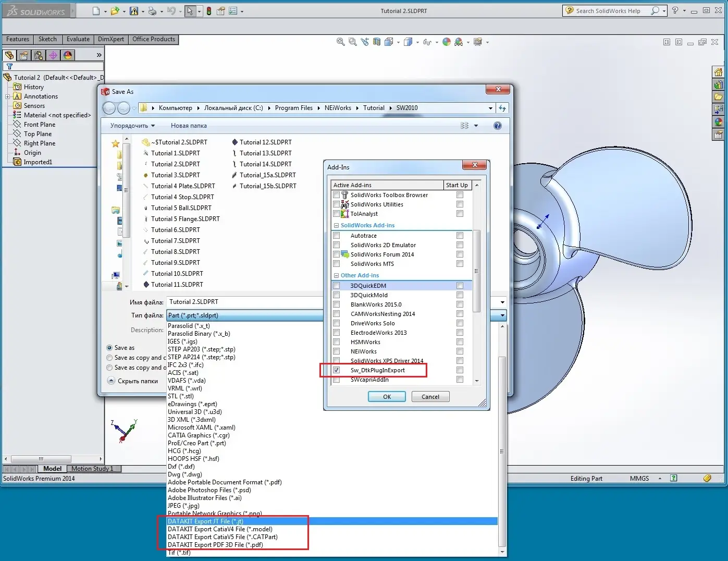Switch to the DimXpert tab

pyautogui.click(x=111, y=39)
